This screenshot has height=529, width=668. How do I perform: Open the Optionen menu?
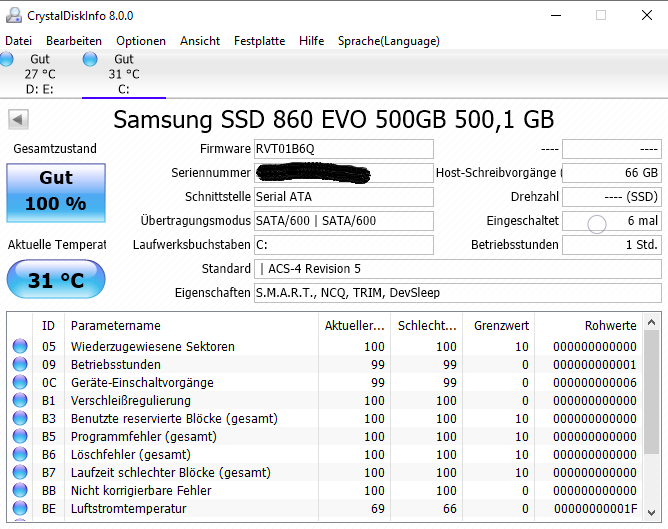point(141,41)
